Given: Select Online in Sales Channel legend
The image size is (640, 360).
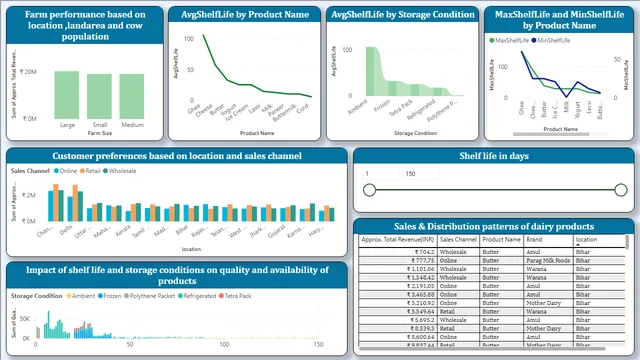Looking at the screenshot, I should point(65,171).
